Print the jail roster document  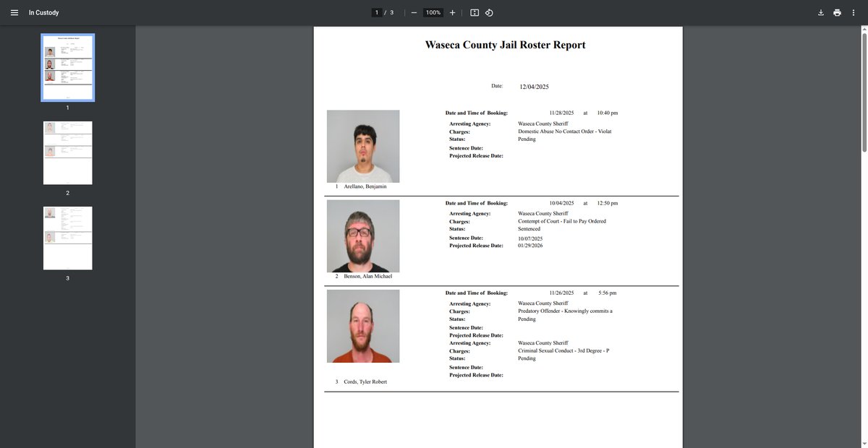(837, 12)
